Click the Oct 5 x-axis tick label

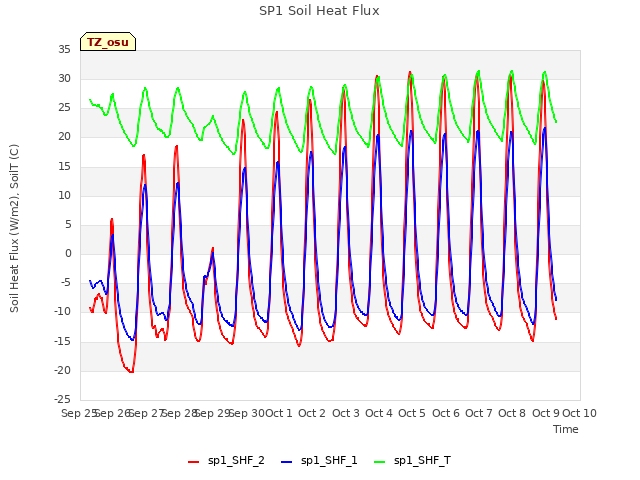412,413
